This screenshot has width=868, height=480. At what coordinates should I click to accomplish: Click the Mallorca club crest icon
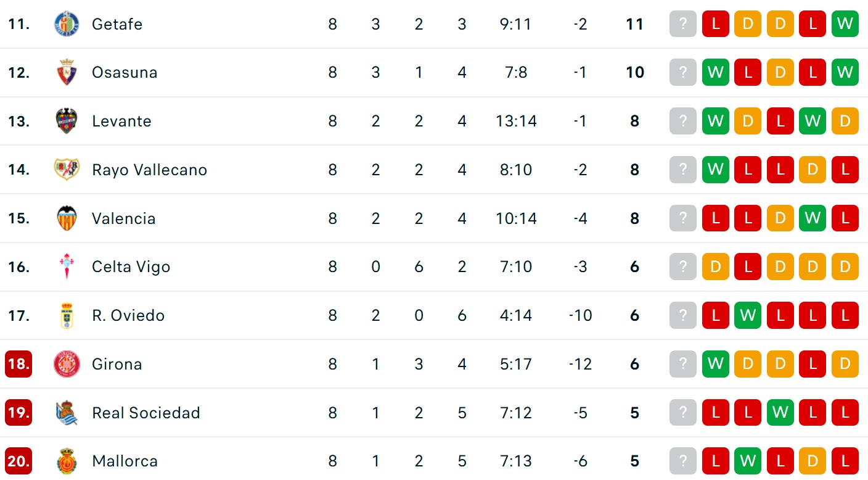[x=67, y=461]
